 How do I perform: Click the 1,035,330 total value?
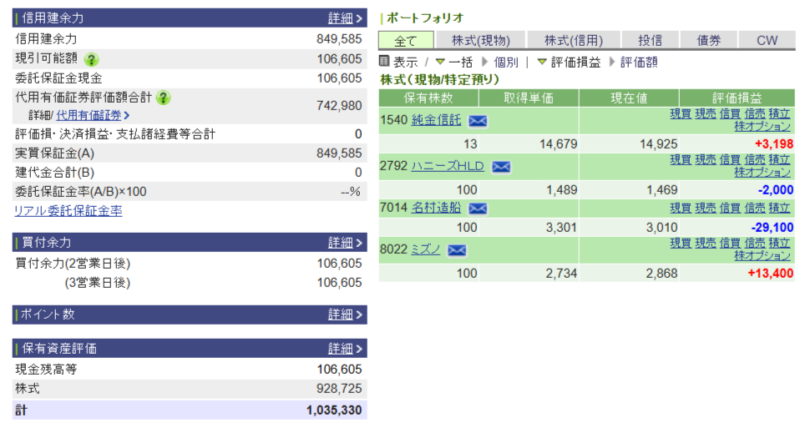pos(334,410)
